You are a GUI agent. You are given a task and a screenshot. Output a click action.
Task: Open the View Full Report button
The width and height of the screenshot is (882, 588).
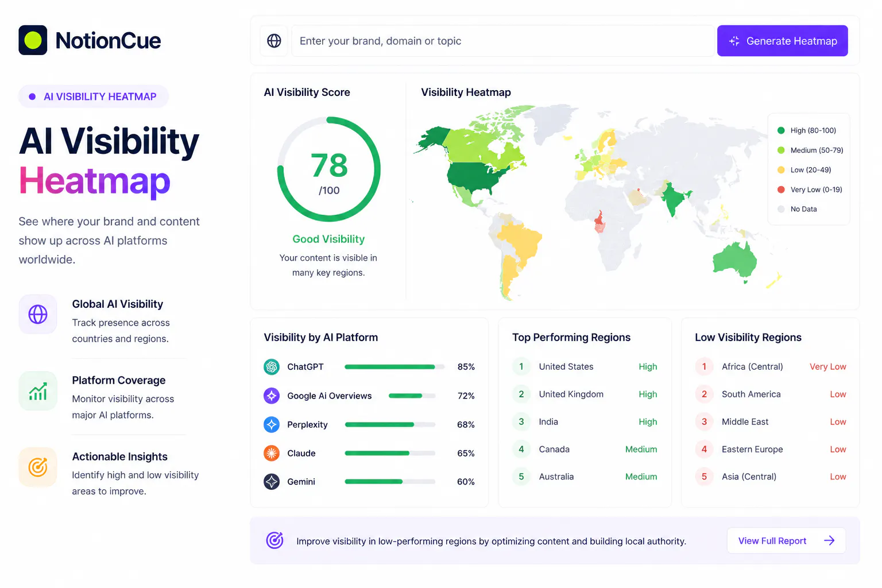pyautogui.click(x=786, y=540)
